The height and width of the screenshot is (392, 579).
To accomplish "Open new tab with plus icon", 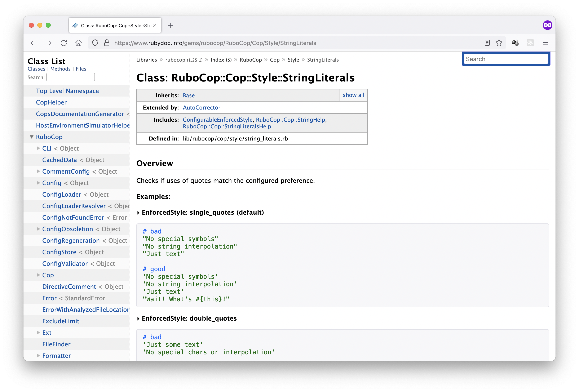I will [x=170, y=25].
